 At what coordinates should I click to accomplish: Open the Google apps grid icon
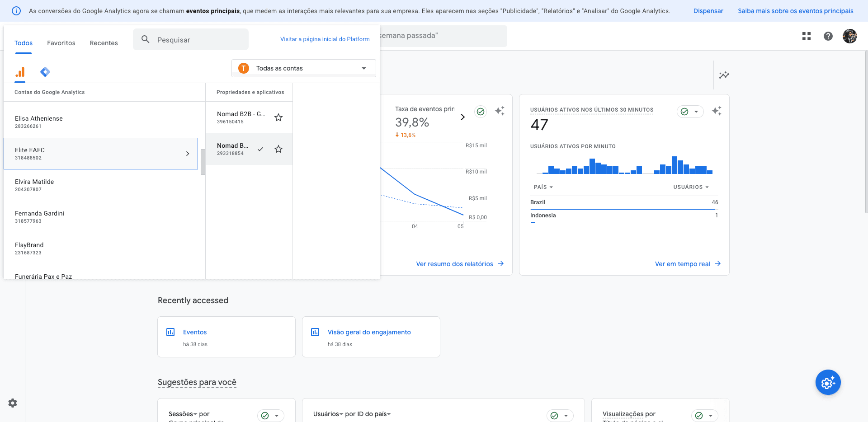point(807,36)
